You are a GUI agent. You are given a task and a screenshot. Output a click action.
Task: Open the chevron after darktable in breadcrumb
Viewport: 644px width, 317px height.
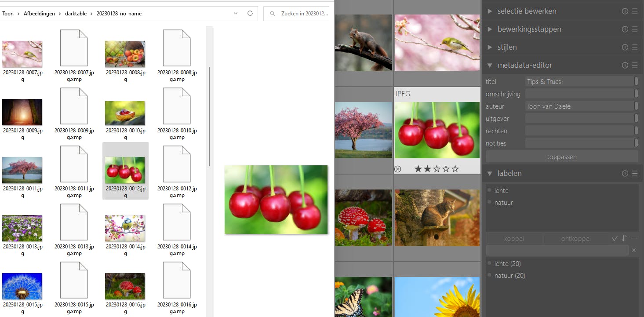pos(91,14)
